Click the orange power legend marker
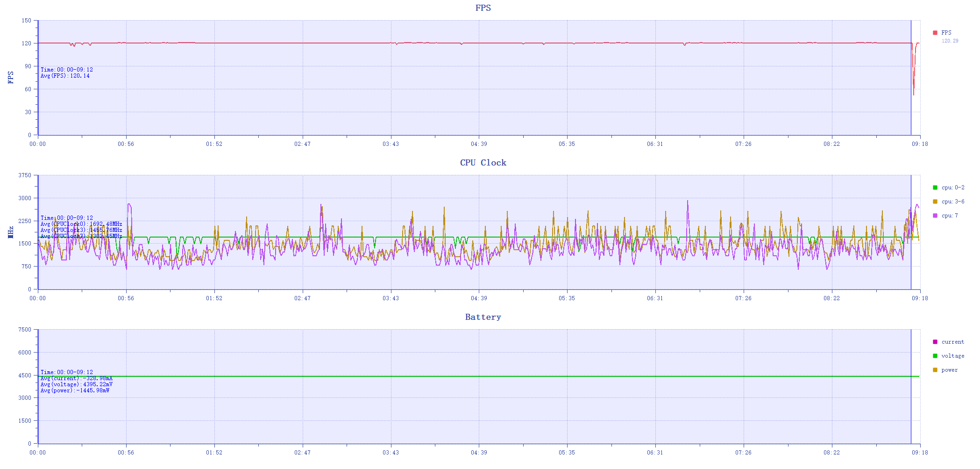This screenshot has width=980, height=469. [x=935, y=370]
